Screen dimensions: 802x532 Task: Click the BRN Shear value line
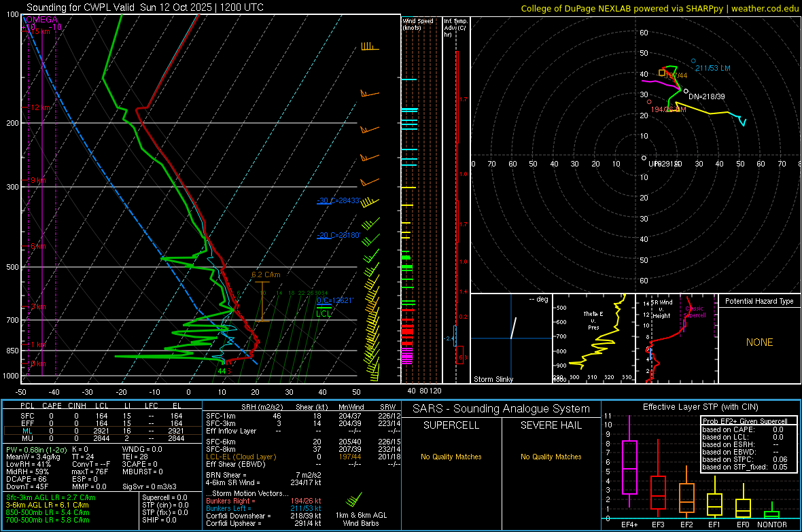coord(264,475)
